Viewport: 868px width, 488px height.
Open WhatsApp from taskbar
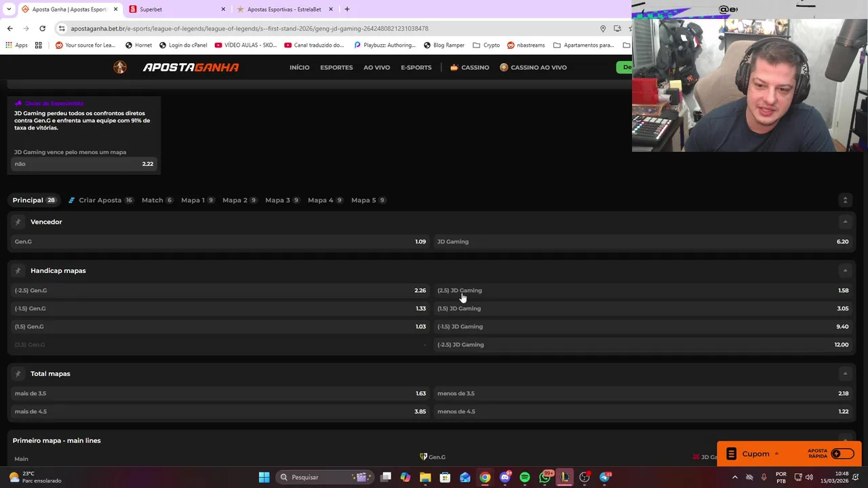(545, 477)
